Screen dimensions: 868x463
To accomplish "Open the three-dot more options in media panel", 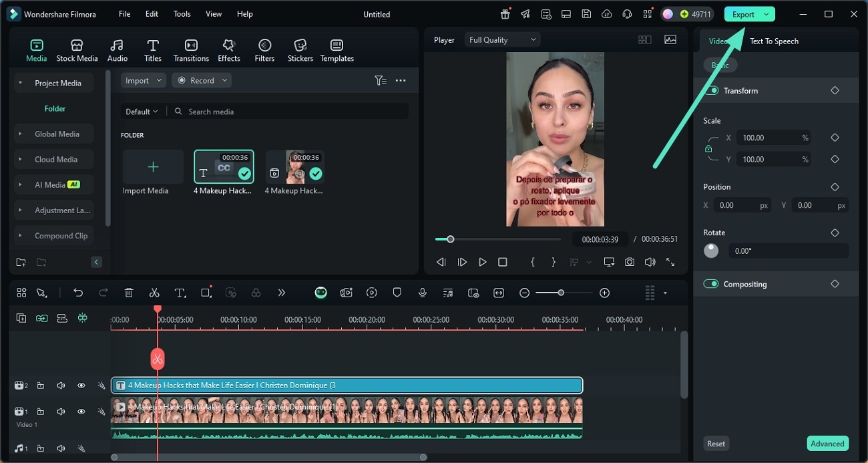I will tap(401, 80).
